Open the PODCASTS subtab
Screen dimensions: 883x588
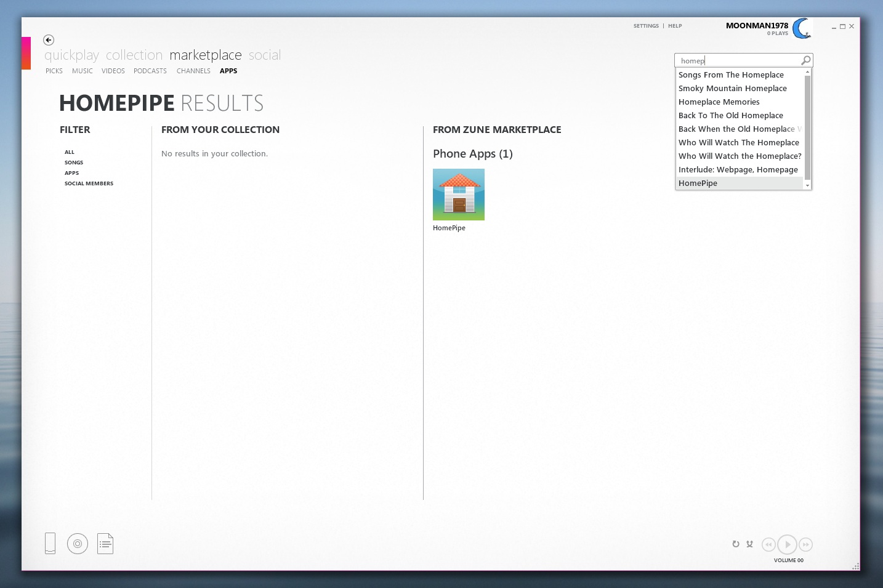click(150, 71)
